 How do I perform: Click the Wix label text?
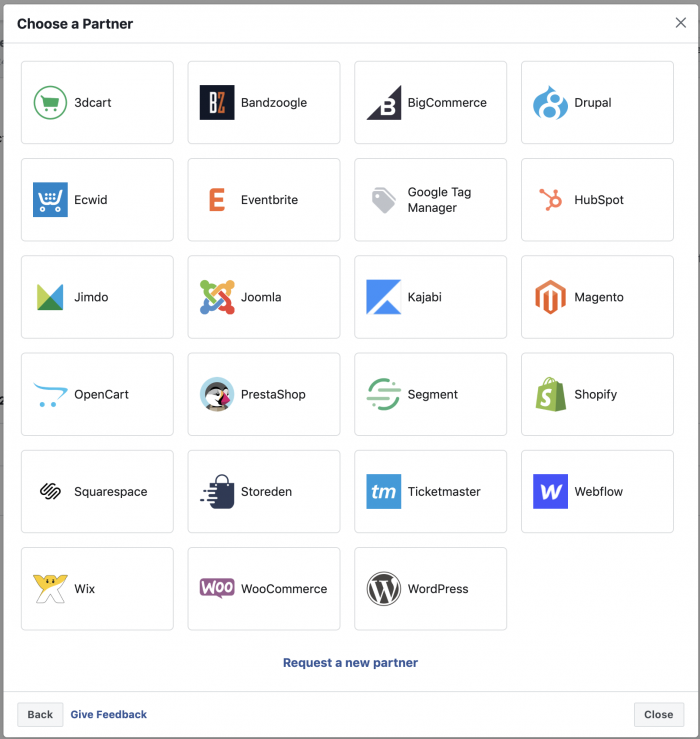(x=84, y=589)
